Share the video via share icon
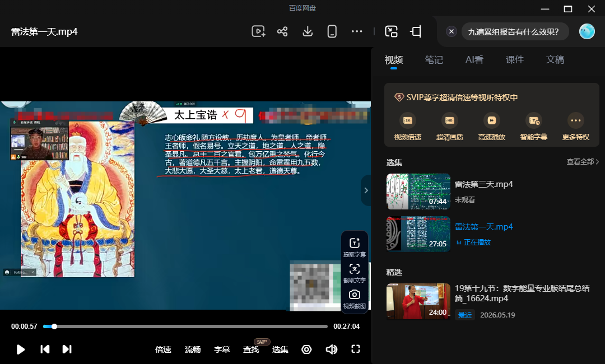Image resolution: width=605 pixels, height=364 pixels. (x=282, y=31)
